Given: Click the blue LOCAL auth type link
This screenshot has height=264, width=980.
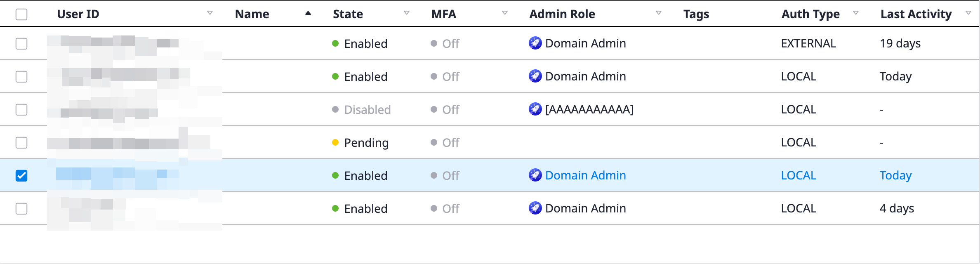Looking at the screenshot, I should point(798,175).
